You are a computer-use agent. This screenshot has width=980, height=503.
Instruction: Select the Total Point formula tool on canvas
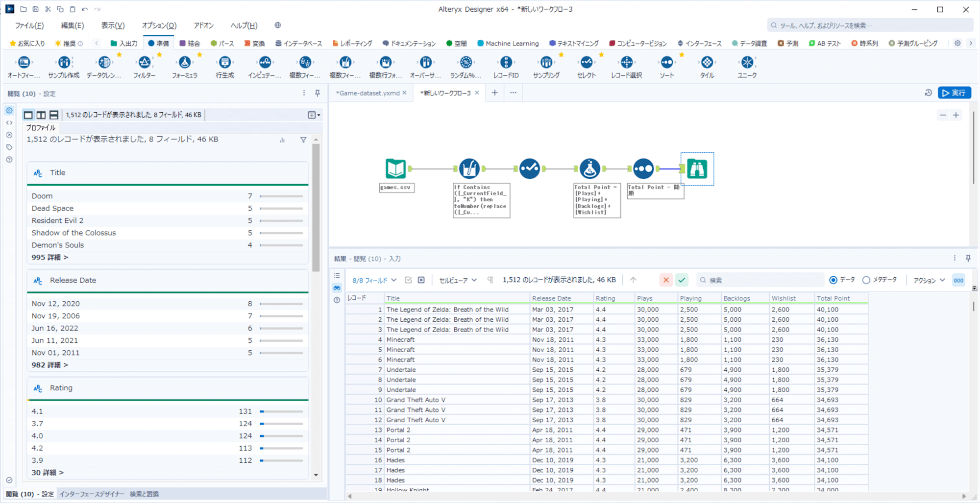590,169
